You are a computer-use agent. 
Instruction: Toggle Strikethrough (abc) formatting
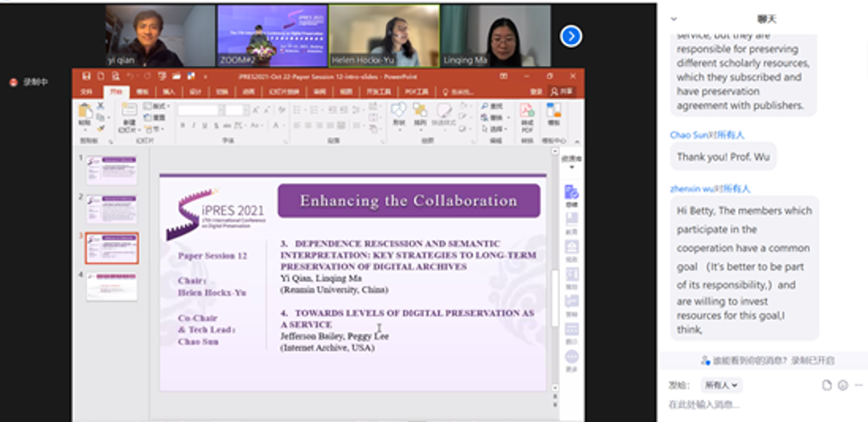pyautogui.click(x=227, y=125)
